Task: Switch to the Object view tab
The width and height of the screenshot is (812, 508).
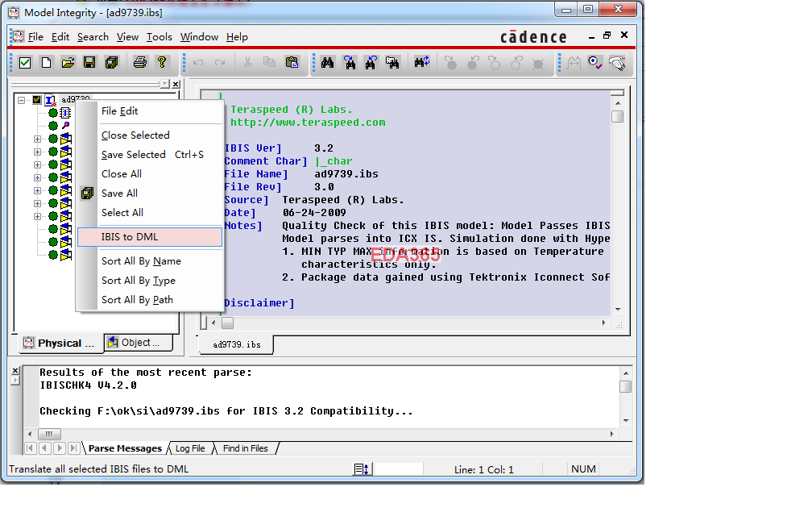Action: (138, 343)
